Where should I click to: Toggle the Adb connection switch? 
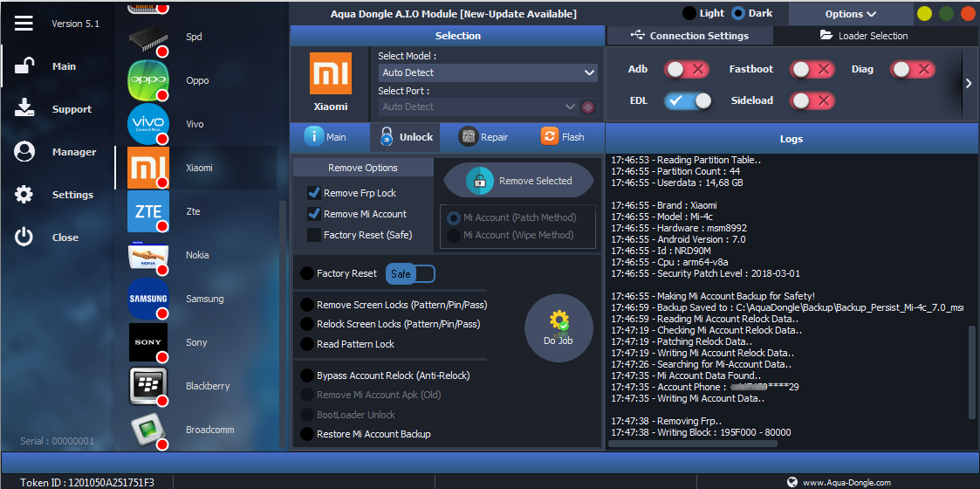(686, 69)
